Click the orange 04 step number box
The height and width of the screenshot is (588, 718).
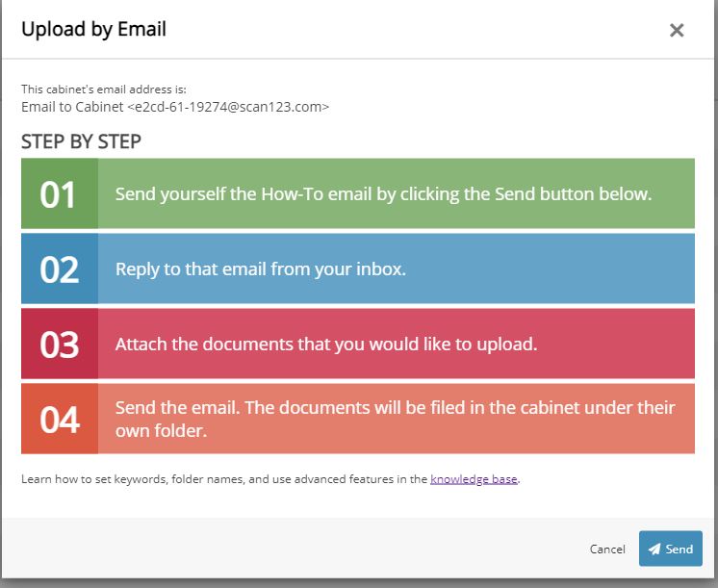pyautogui.click(x=59, y=419)
